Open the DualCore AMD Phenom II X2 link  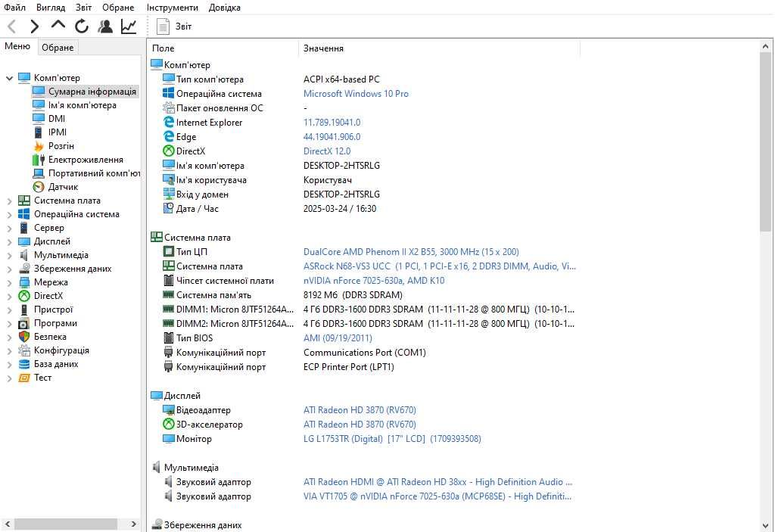pos(411,252)
